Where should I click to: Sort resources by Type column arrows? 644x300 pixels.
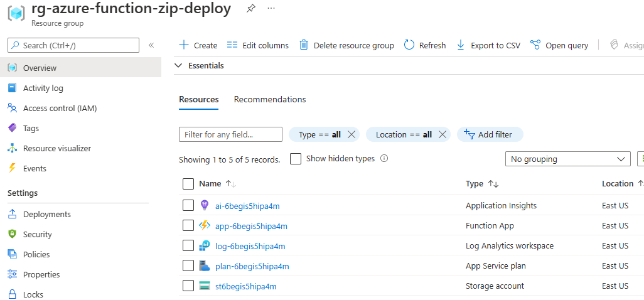pyautogui.click(x=493, y=185)
